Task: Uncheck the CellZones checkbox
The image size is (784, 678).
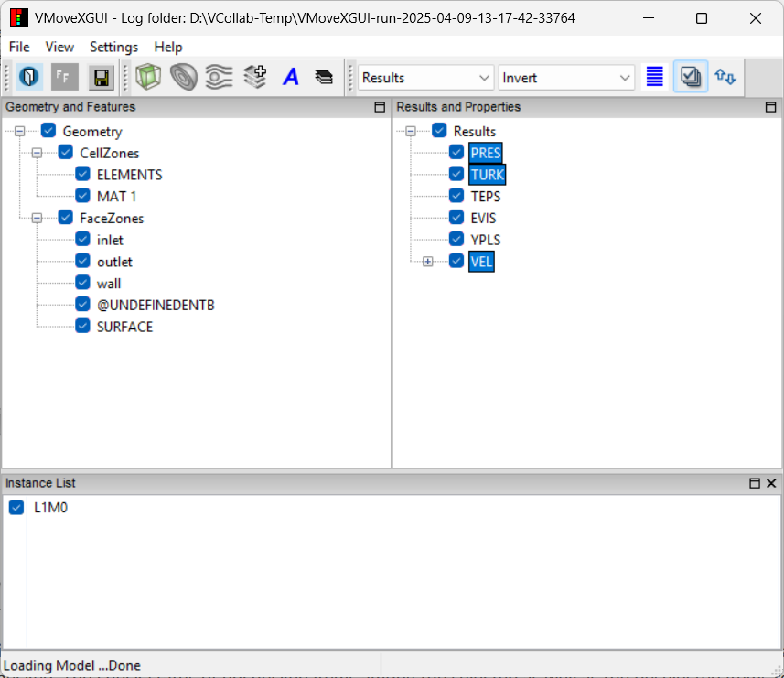Action: click(x=66, y=152)
